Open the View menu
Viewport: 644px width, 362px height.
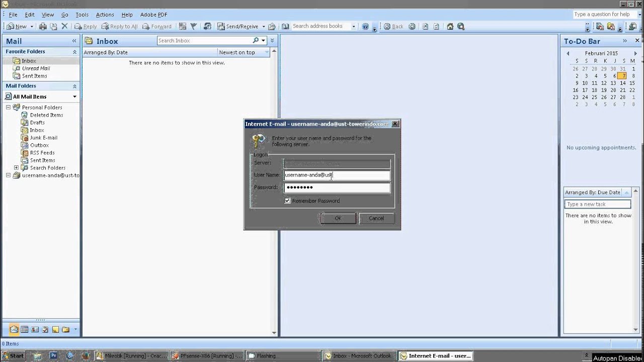48,15
